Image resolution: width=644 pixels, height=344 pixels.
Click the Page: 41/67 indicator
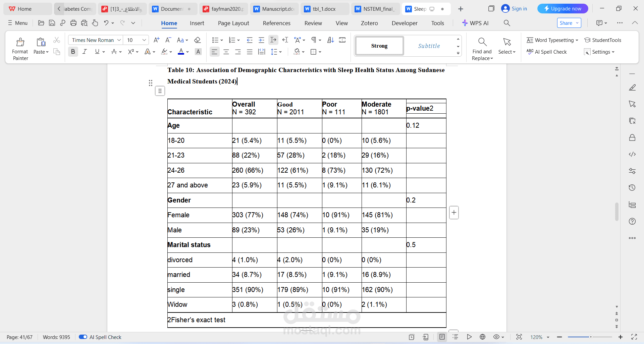coord(19,337)
